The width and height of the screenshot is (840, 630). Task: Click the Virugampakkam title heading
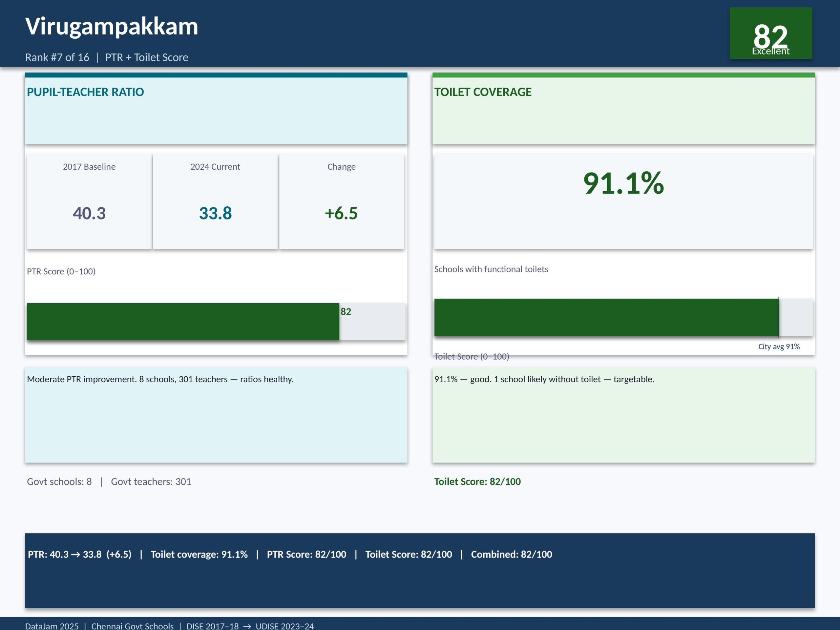(x=112, y=26)
